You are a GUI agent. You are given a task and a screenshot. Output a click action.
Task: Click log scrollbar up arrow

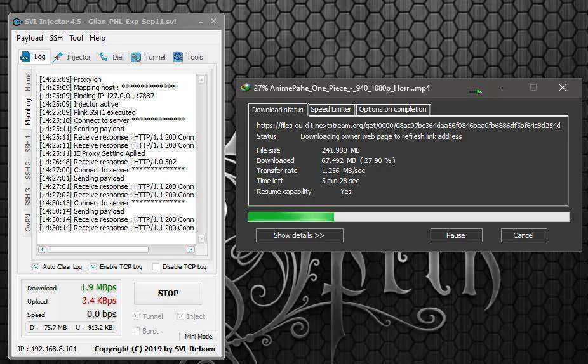[x=201, y=79]
